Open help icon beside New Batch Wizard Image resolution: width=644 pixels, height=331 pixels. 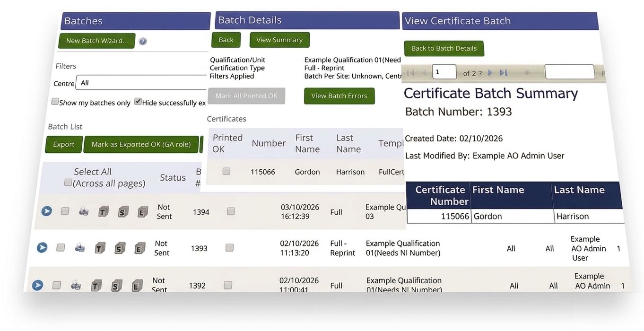pos(142,41)
